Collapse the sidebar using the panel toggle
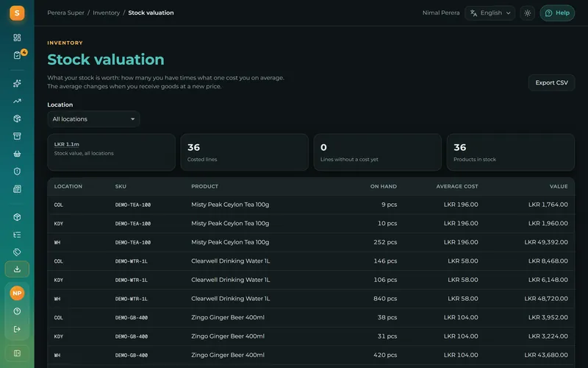The image size is (588, 368). tap(17, 353)
